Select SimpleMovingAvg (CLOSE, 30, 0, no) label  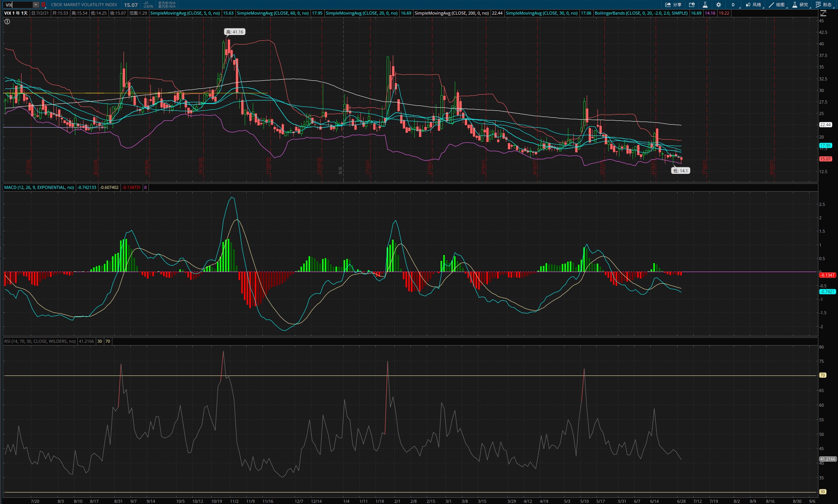542,13
